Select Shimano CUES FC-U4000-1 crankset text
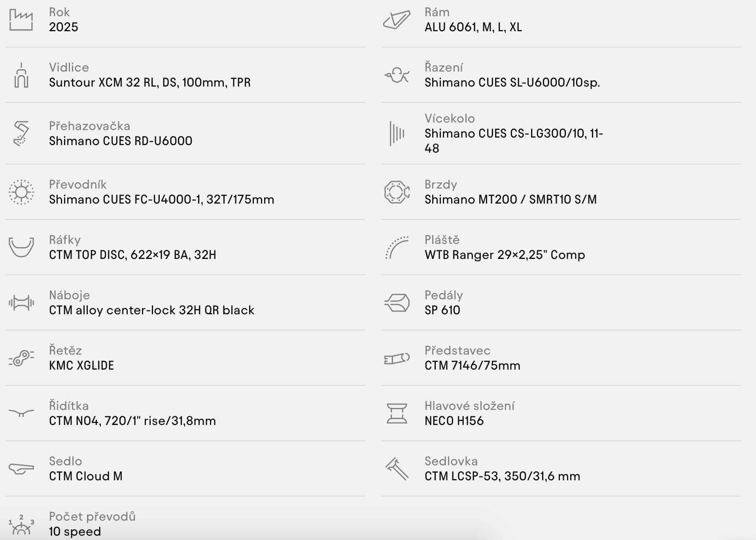This screenshot has height=540, width=756. [162, 200]
